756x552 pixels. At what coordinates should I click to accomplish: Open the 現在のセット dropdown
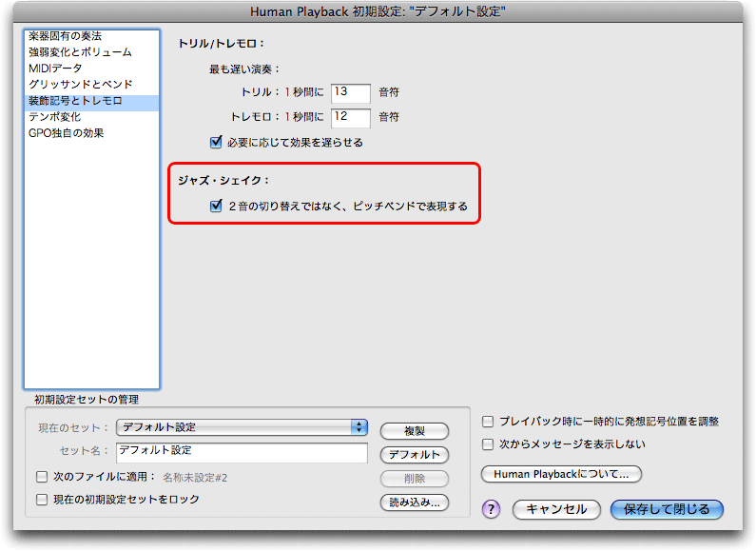coord(242,427)
